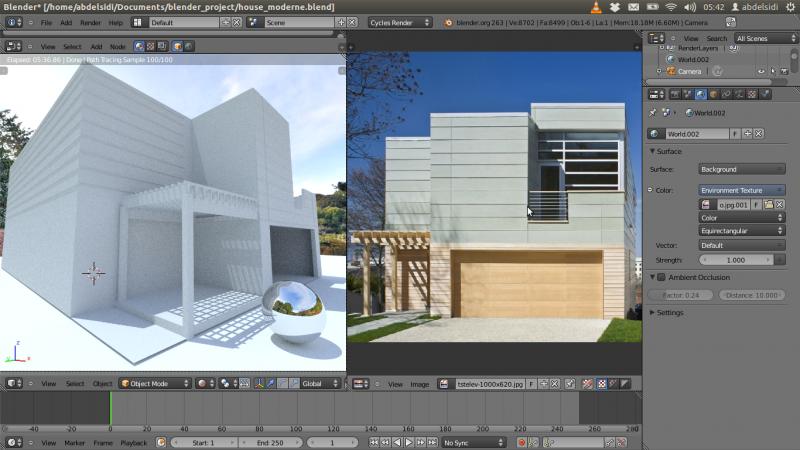Open the Marker menu in timeline

pyautogui.click(x=74, y=443)
